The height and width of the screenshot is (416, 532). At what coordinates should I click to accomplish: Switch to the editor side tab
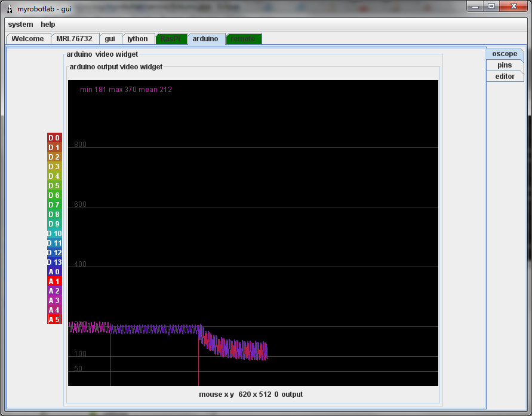505,76
